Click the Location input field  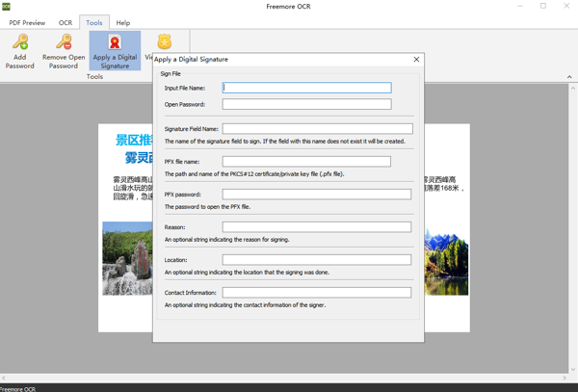[317, 260]
